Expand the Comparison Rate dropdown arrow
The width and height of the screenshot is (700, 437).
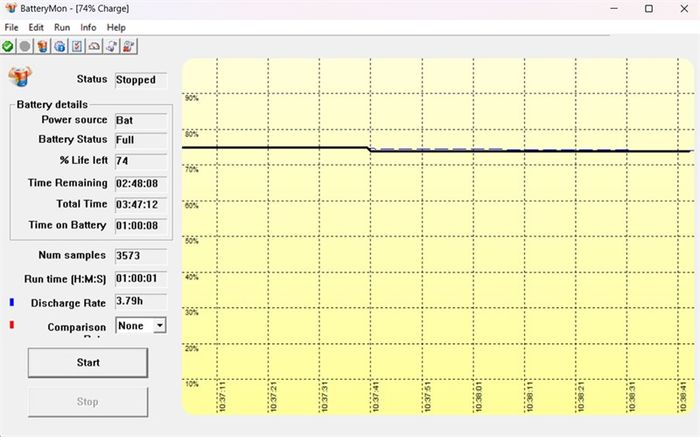pyautogui.click(x=159, y=325)
